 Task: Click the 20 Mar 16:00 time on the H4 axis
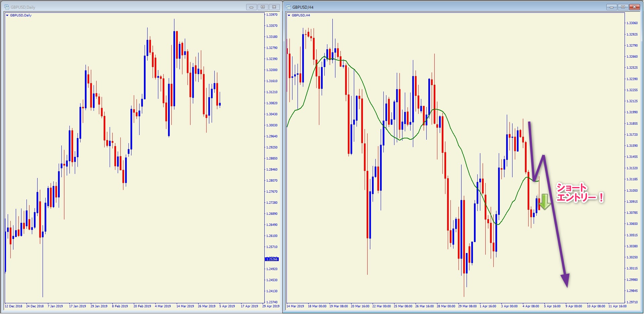click(360, 306)
